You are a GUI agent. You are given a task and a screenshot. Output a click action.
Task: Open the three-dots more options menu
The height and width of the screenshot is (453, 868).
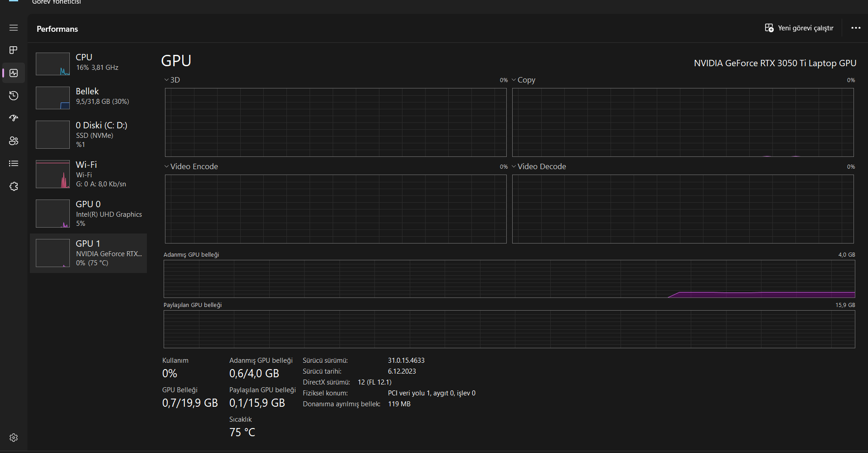[x=856, y=28]
